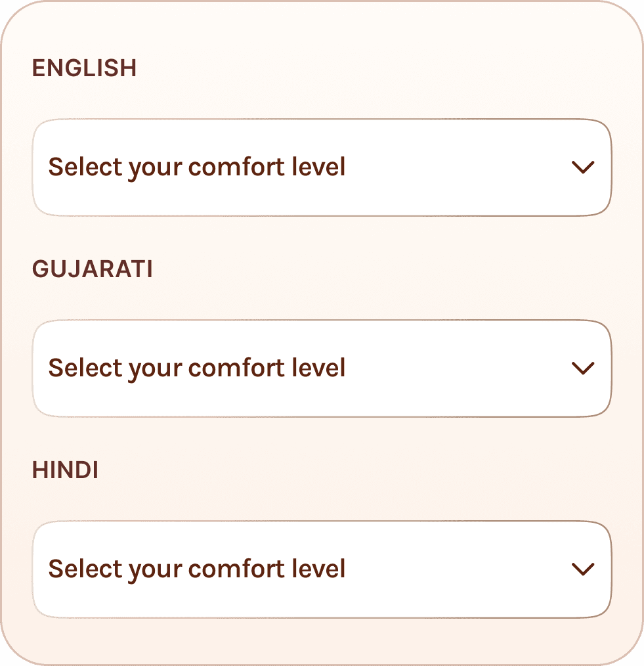The image size is (644, 666).
Task: Click the GUJARATI section label
Action: tap(92, 269)
